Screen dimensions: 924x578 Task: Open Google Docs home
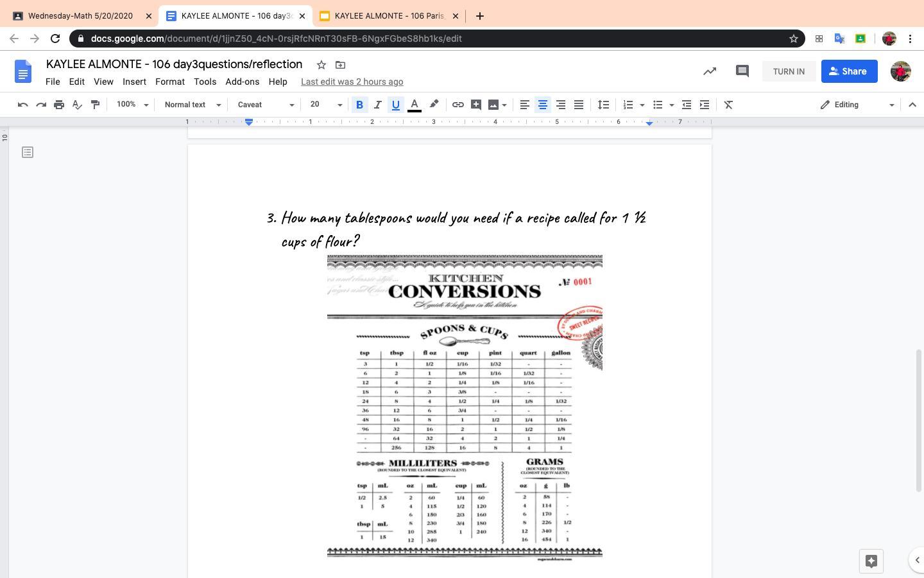(23, 71)
